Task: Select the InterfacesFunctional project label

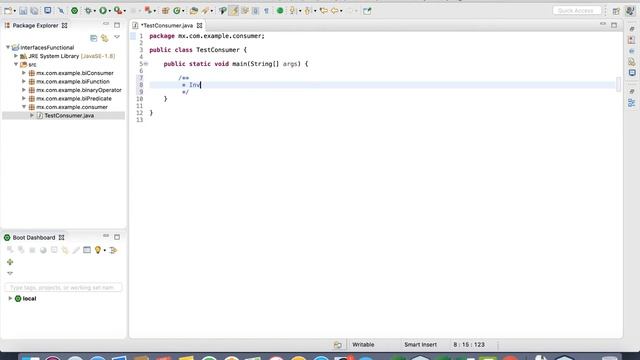Action: 47,47
